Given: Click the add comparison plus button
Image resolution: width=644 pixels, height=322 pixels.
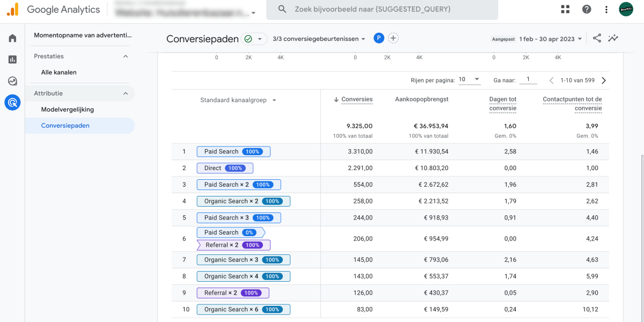Looking at the screenshot, I should tap(393, 38).
